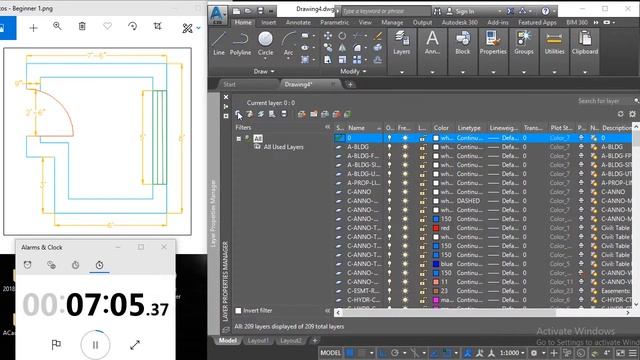This screenshot has height=360, width=640.
Task: Click the Rotate tool in Modify panel
Action: point(342,36)
